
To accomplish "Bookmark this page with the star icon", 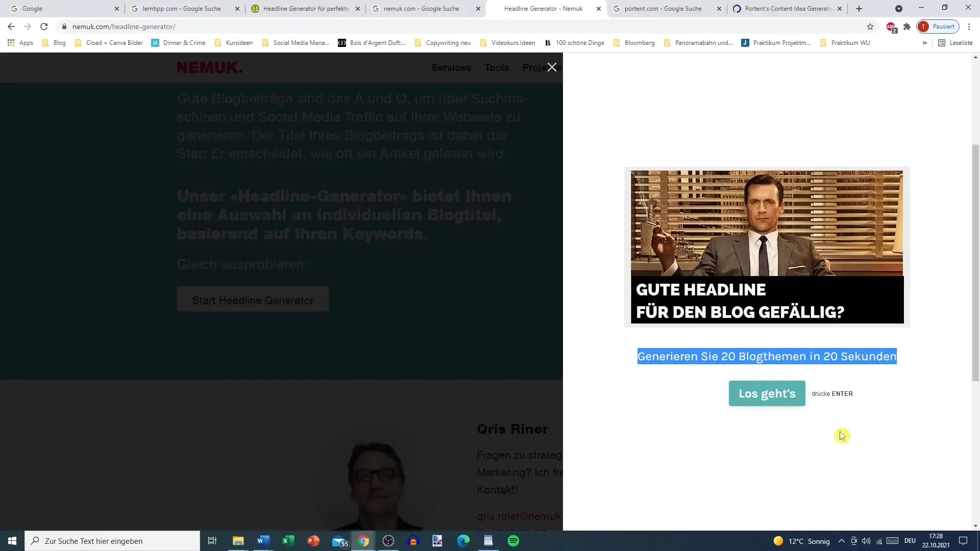I will tap(870, 27).
